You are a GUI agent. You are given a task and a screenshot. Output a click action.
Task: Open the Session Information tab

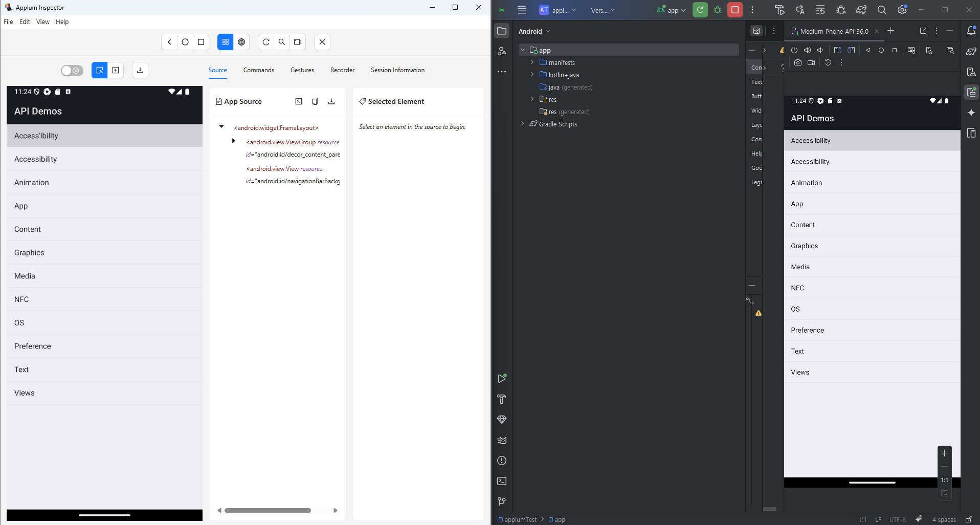click(397, 70)
